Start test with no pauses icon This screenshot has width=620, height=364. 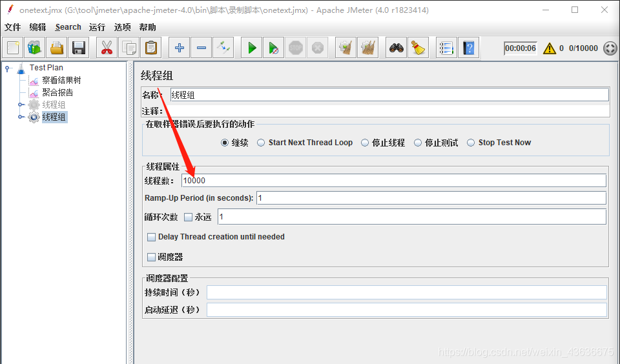[x=273, y=48]
